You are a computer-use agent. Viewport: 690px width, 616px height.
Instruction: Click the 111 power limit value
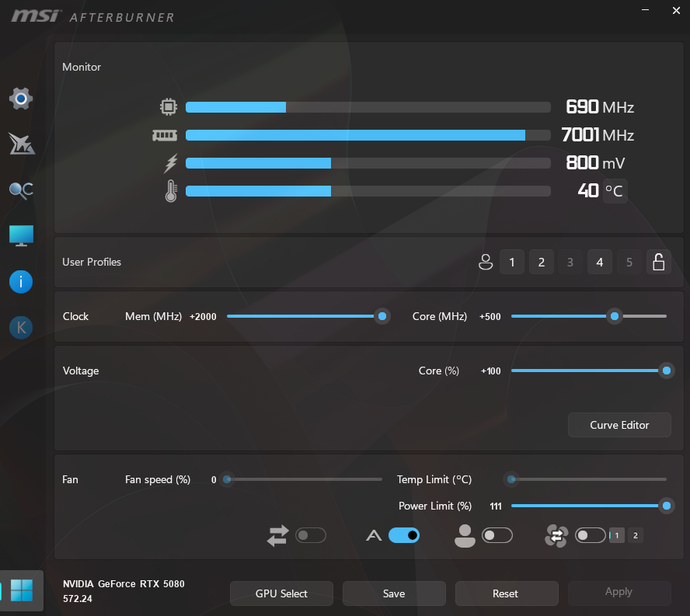[496, 506]
